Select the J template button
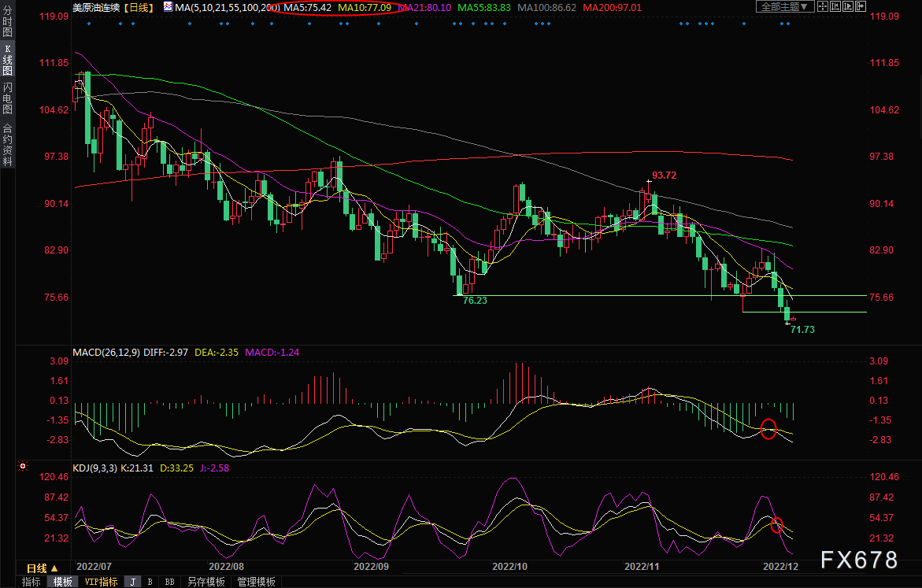922x588 pixels. point(133,582)
